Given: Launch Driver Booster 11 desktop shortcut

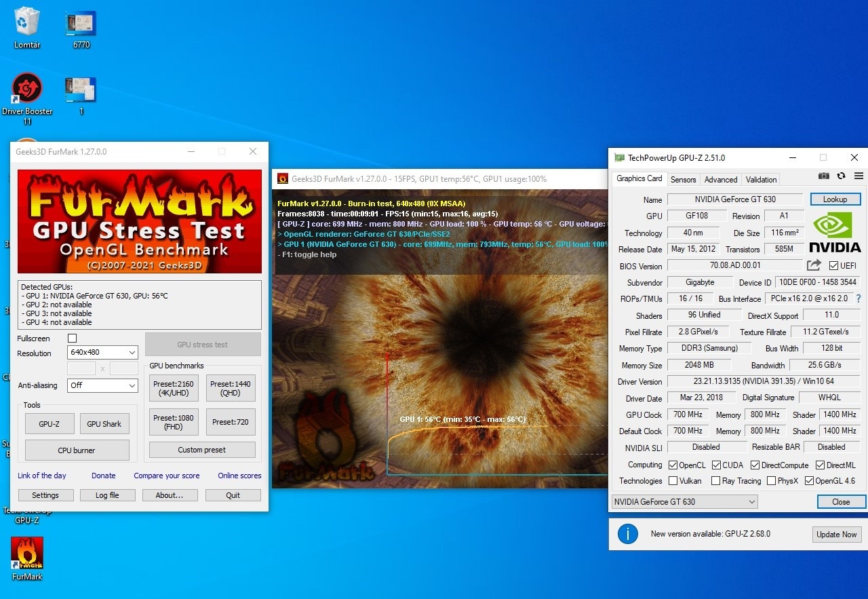Looking at the screenshot, I should point(27,99).
